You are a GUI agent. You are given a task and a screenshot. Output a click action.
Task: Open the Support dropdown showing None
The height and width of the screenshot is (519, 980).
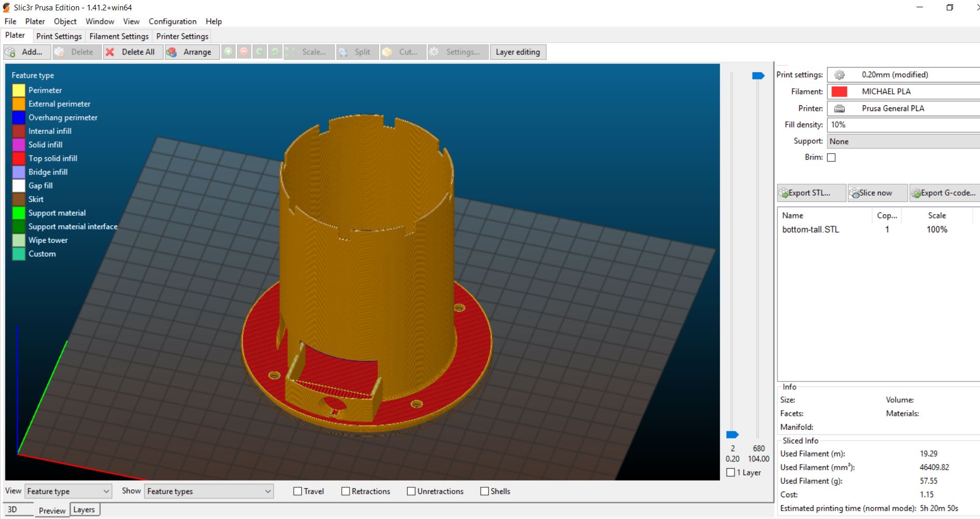[903, 141]
